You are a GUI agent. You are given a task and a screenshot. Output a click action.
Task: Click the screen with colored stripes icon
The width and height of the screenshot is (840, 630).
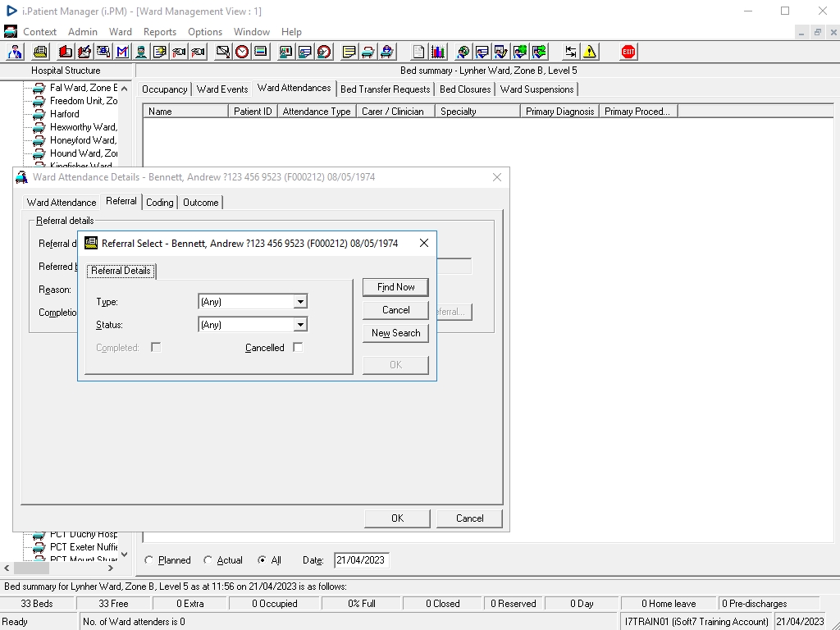[260, 52]
